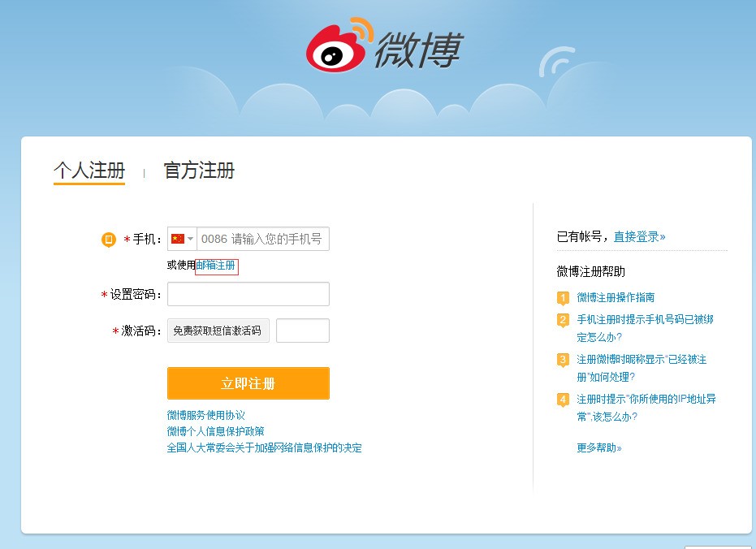Click the number 3 help badge icon
The image size is (756, 549).
563,360
